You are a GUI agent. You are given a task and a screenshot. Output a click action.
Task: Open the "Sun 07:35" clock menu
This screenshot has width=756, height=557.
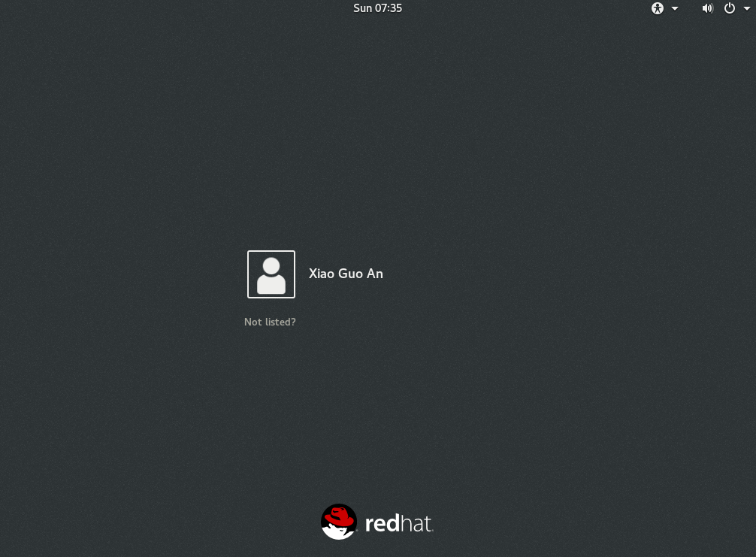coord(377,8)
